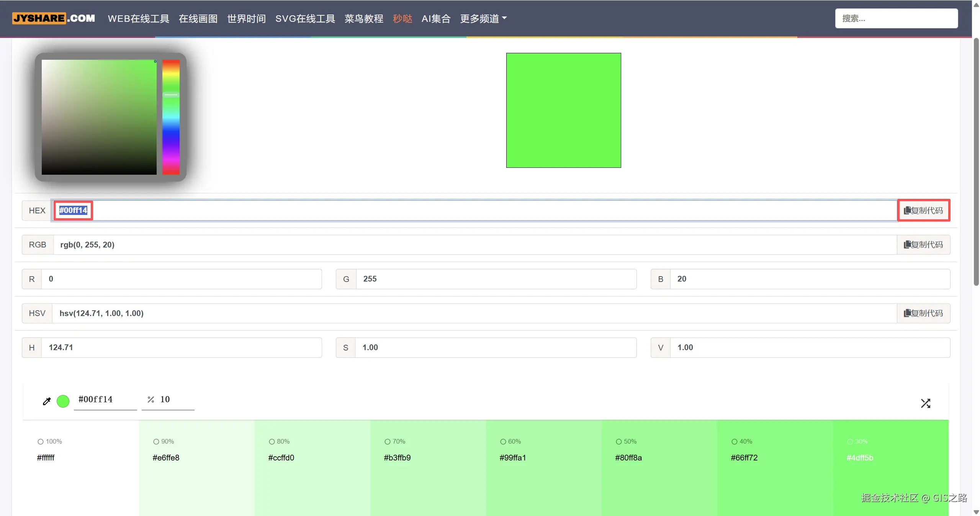The image size is (980, 516).
Task: Open the WEB在线工具 menu item
Action: [138, 18]
